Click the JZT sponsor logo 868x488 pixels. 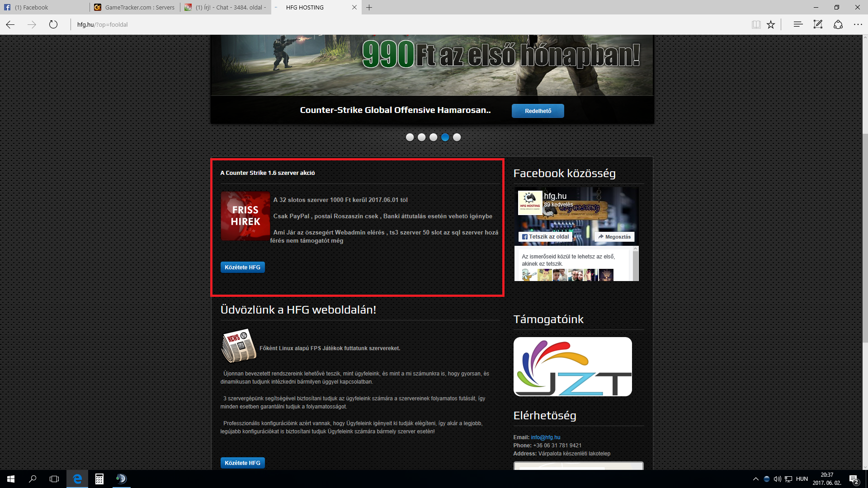click(572, 366)
